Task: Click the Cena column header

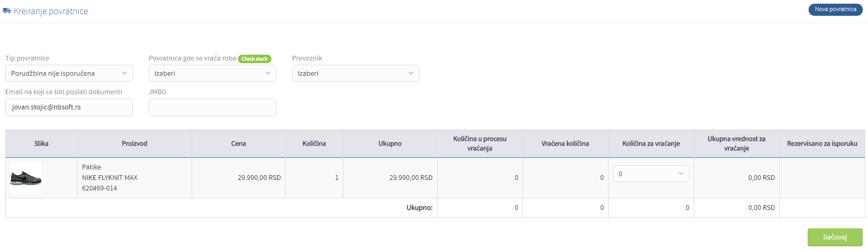Action: (238, 144)
